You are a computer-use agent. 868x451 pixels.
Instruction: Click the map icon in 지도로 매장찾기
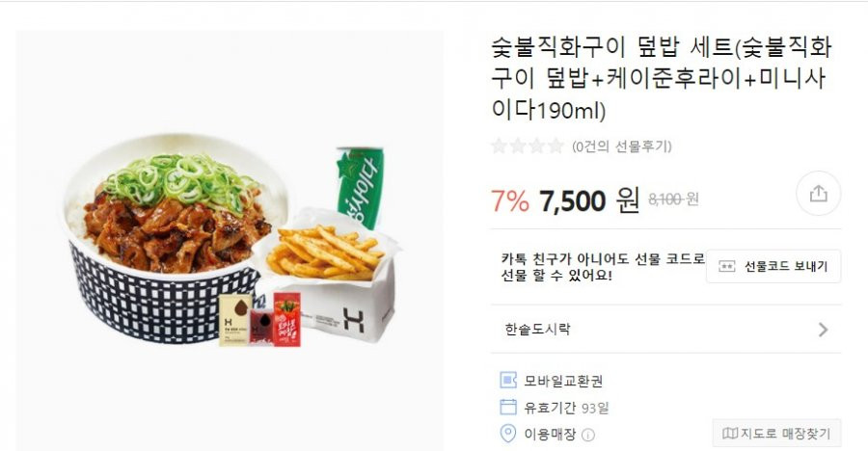tap(730, 434)
